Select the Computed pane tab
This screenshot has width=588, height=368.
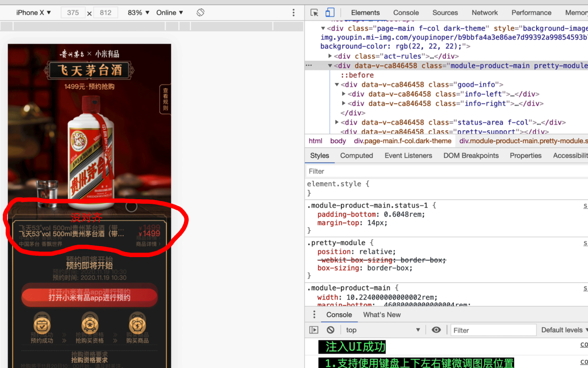point(356,155)
